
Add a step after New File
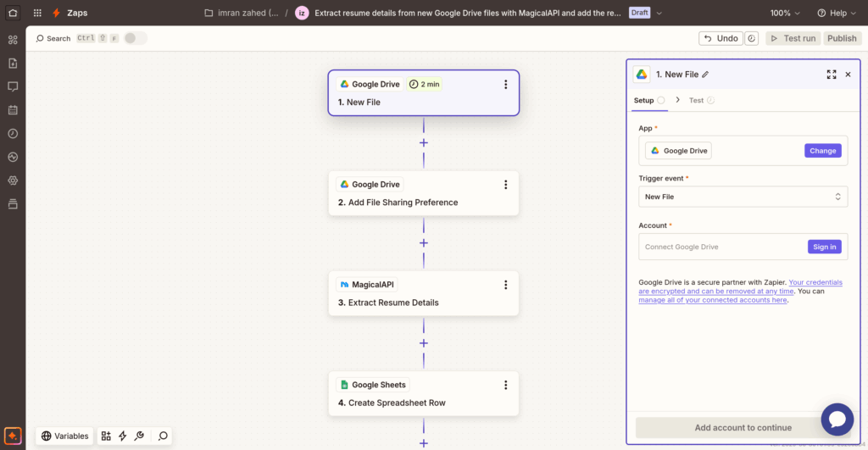(x=424, y=143)
